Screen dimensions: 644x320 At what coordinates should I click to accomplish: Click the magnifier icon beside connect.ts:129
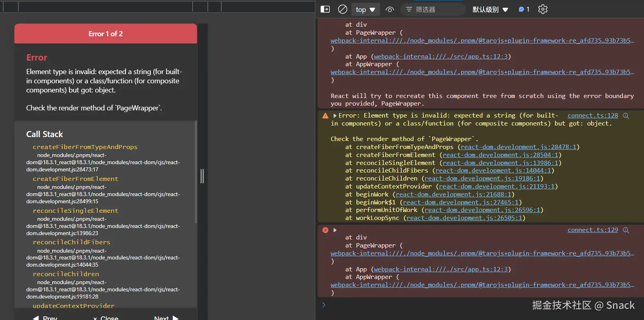pyautogui.click(x=626, y=230)
